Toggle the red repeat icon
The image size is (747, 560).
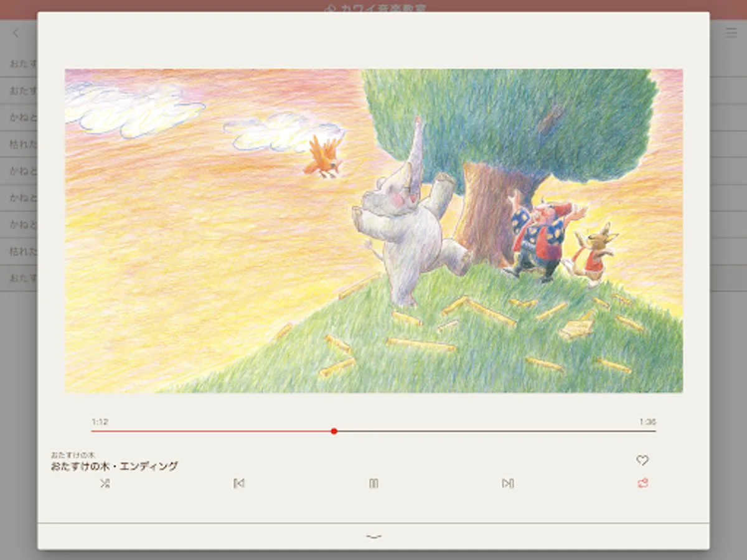tap(643, 483)
